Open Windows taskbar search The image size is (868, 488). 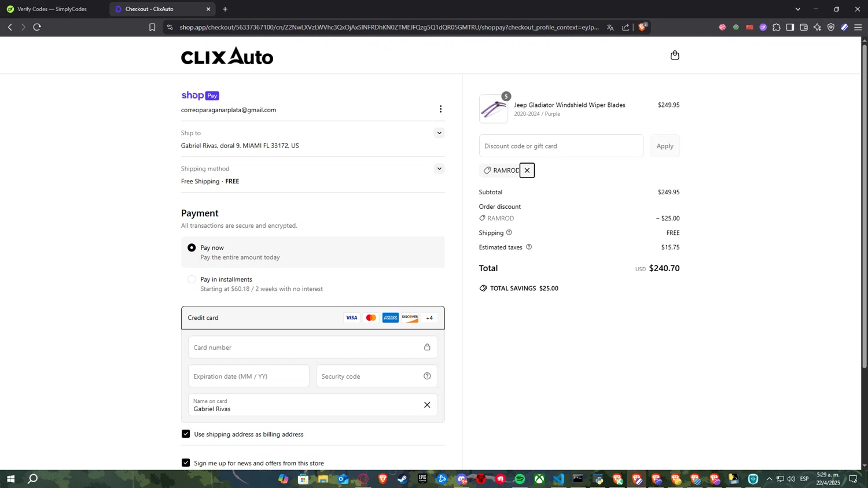pos(33,479)
